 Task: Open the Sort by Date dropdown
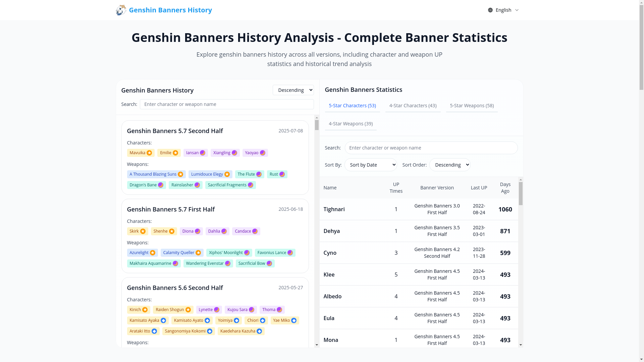pos(371,165)
